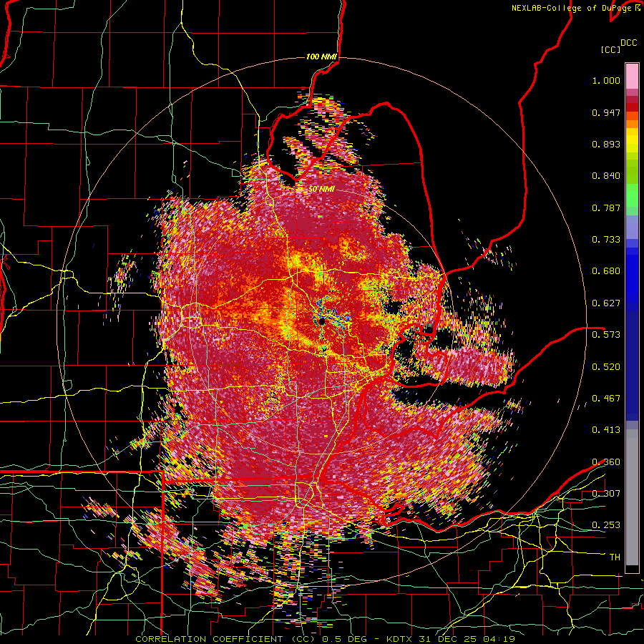
Task: Click the pink segment of the colorbar
Action: [632, 76]
